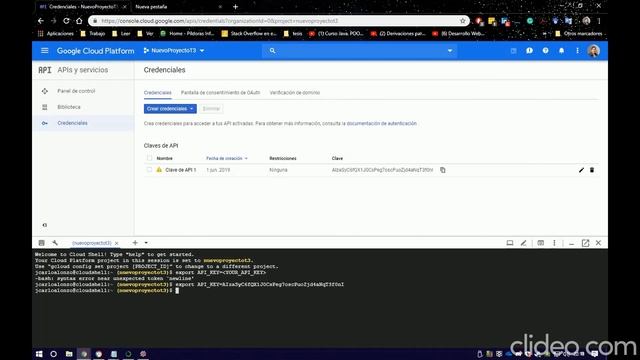Click the API key value text
The width and height of the screenshot is (640, 360).
coord(382,170)
